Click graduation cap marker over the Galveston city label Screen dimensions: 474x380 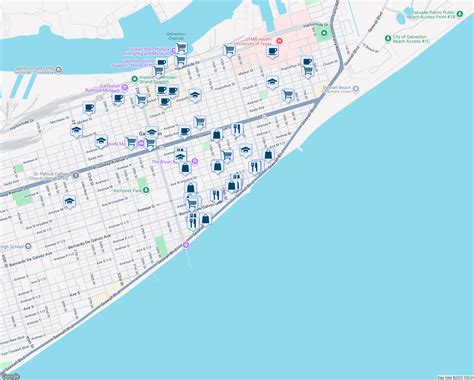[x=152, y=132]
